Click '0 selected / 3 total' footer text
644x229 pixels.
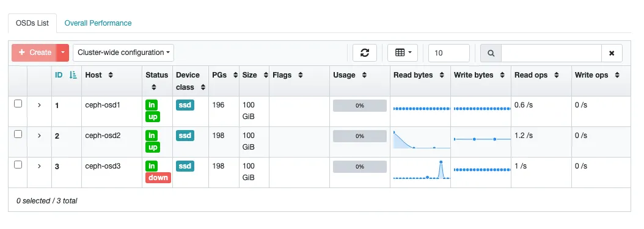[x=47, y=201]
